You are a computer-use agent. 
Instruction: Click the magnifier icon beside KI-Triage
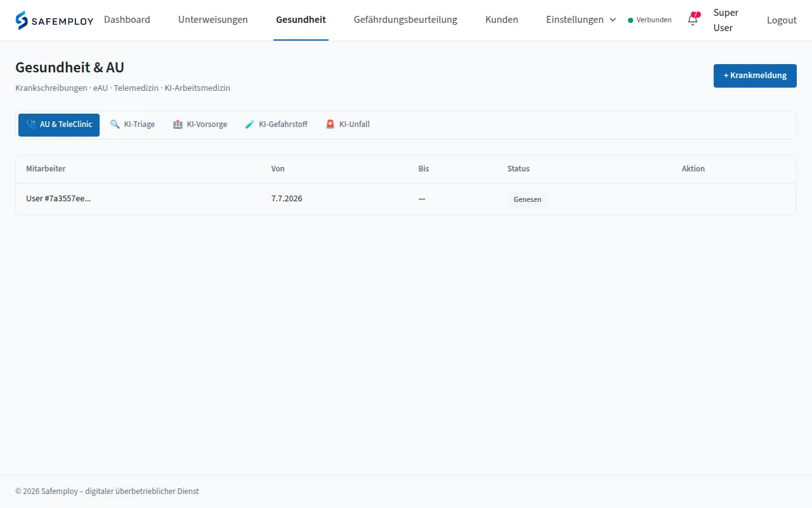point(115,124)
